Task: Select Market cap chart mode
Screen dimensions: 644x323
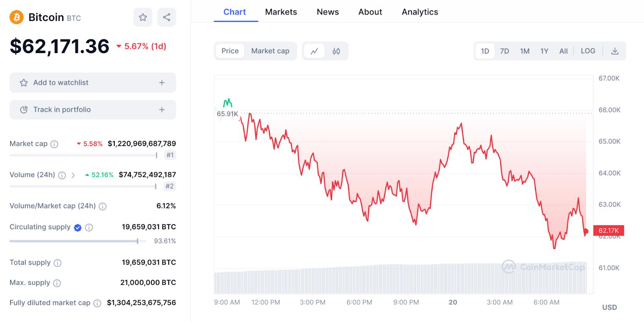Action: tap(270, 51)
